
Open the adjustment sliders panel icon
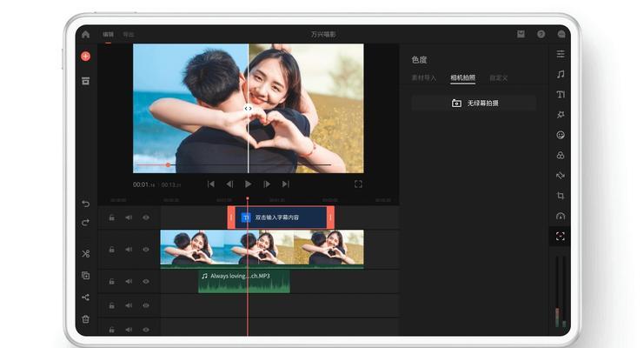coord(561,54)
